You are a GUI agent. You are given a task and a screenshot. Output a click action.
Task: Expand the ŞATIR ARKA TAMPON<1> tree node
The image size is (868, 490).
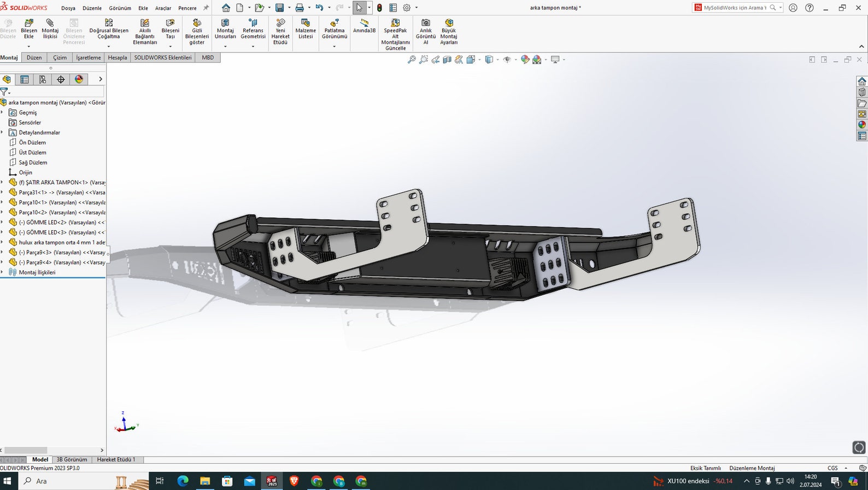2,182
